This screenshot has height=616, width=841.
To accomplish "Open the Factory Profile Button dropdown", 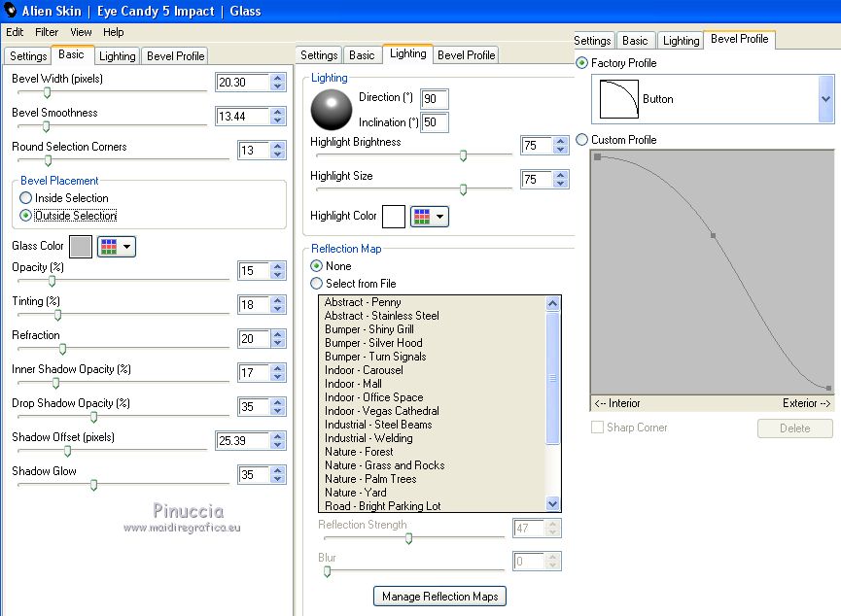I will click(826, 99).
